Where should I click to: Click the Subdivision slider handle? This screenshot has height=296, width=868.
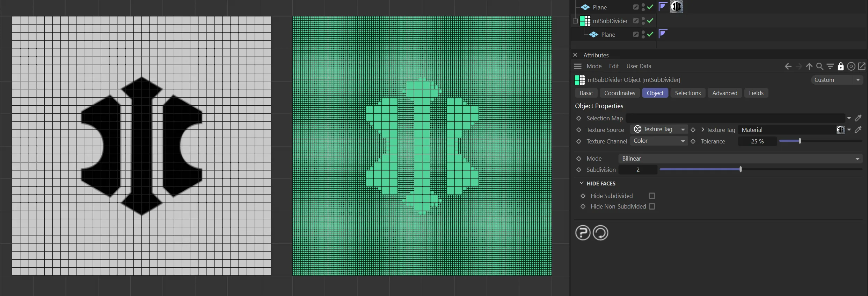coord(741,169)
